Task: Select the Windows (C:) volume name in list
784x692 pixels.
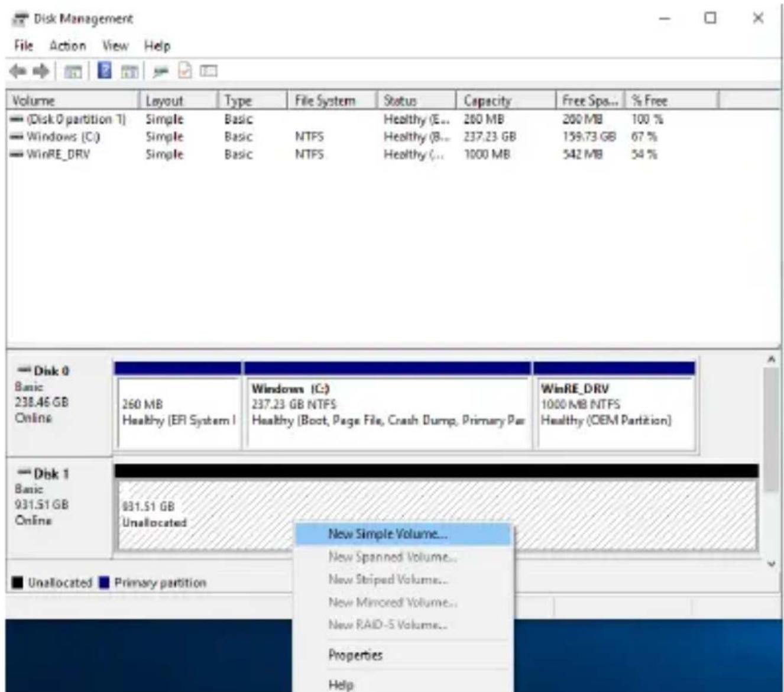Action: 63,137
